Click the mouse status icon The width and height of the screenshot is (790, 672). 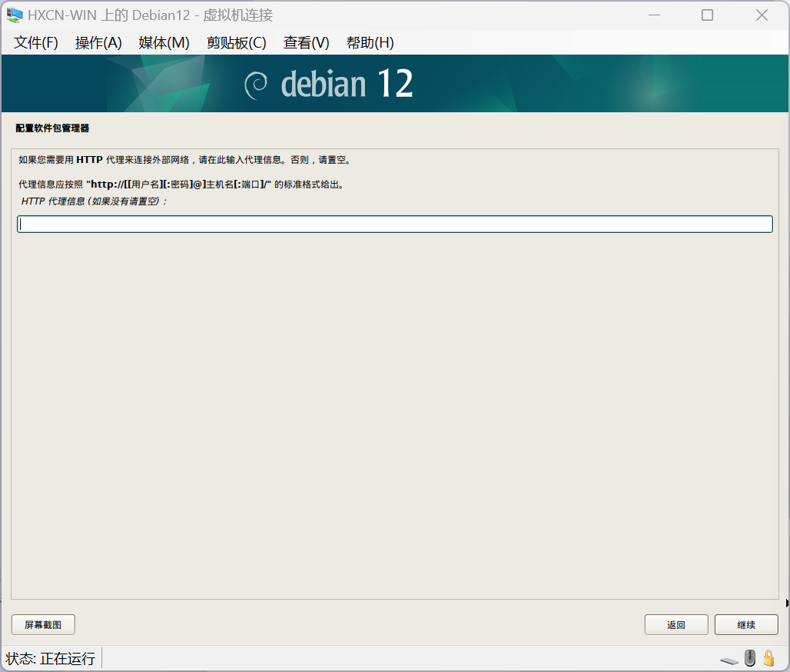pyautogui.click(x=750, y=658)
